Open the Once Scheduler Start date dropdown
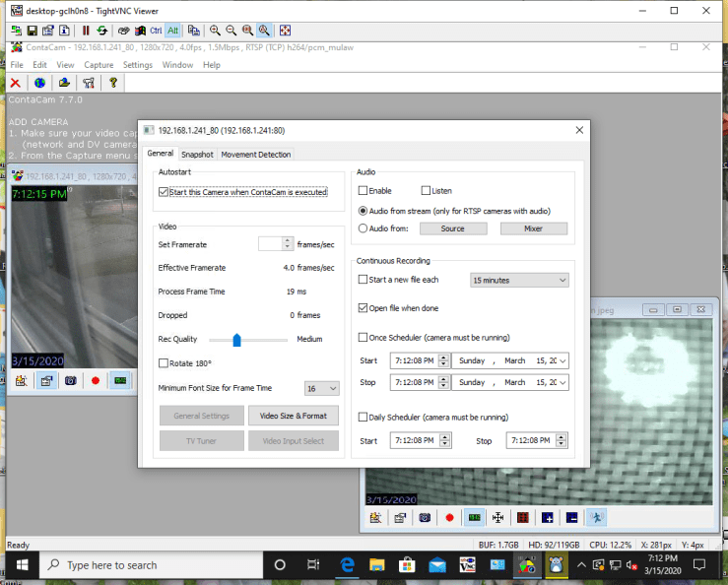 pos(562,359)
